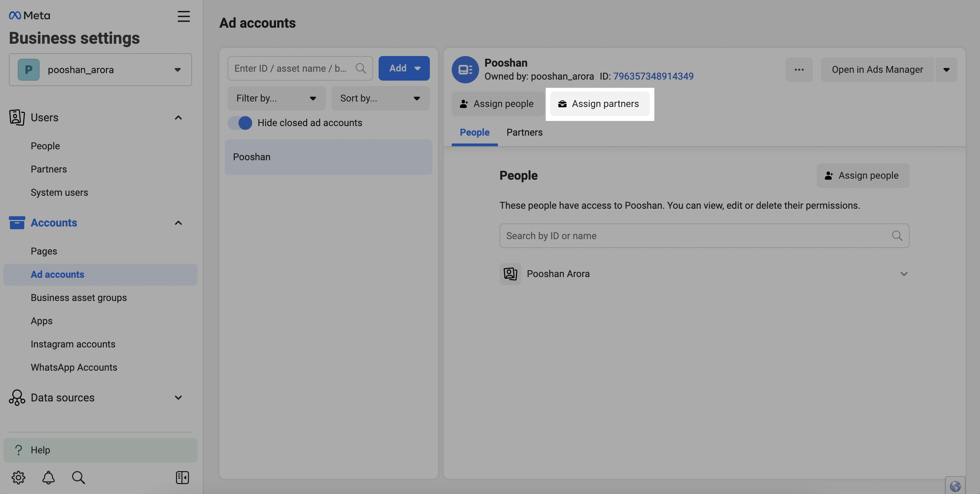Open ad account ID 796357348914349 link
This screenshot has height=494, width=980.
(653, 77)
